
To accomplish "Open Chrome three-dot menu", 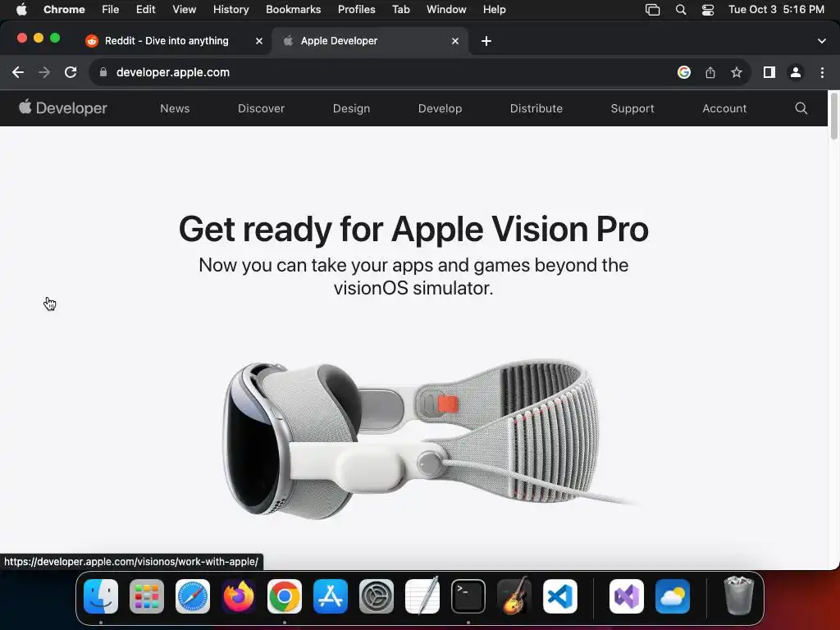I will pos(822,72).
